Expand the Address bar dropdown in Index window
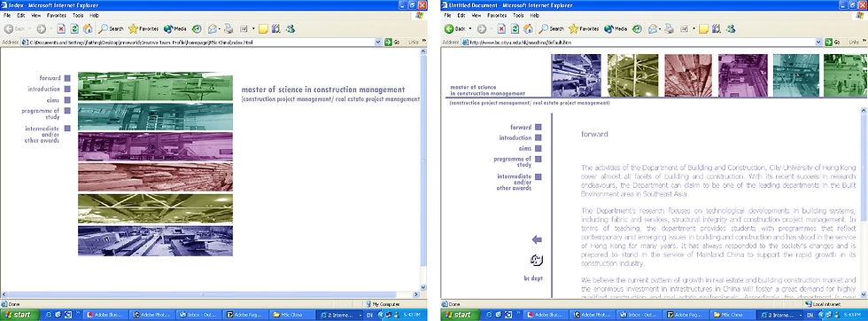868x321 pixels. 378,43
